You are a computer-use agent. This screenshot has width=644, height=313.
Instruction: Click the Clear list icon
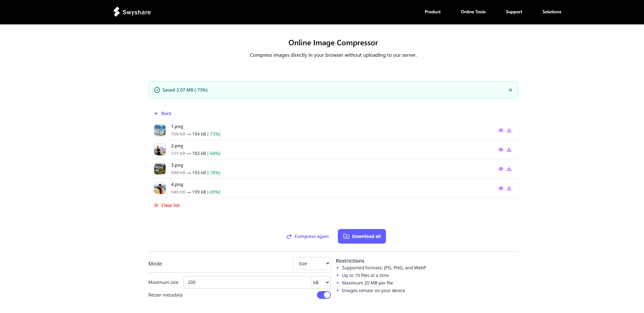[x=156, y=205]
